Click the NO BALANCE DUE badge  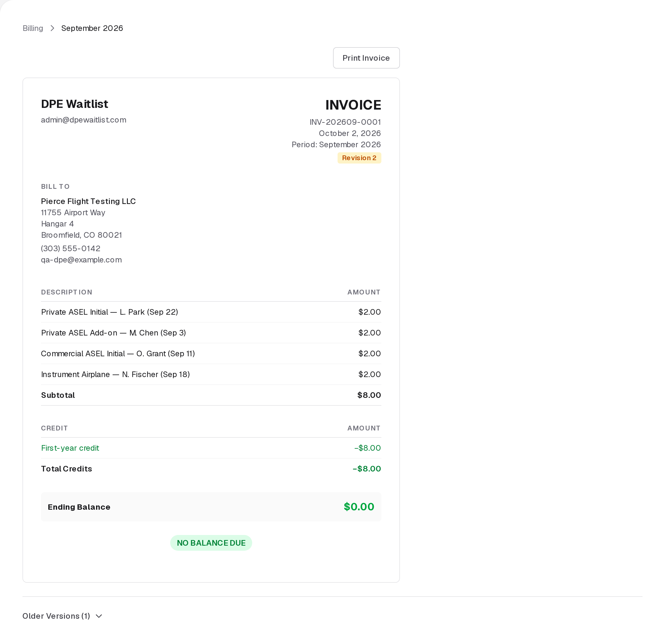pyautogui.click(x=211, y=543)
